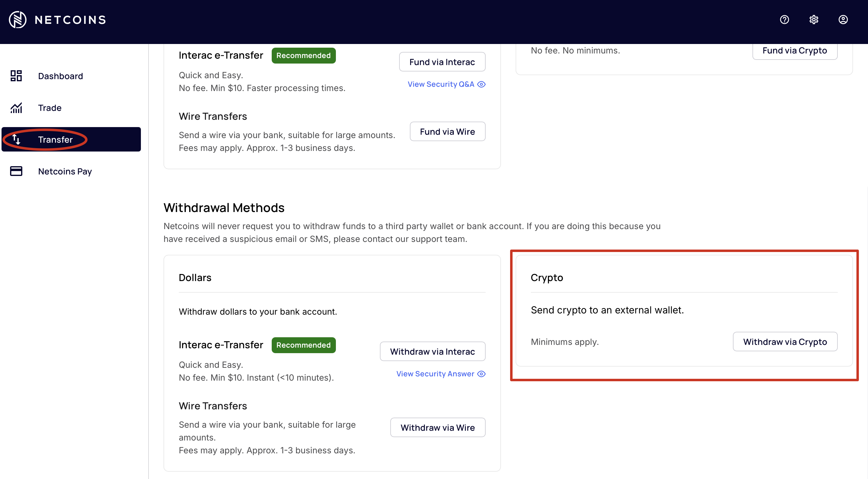The image size is (868, 479).
Task: Click the Transfer arrows icon
Action: coord(16,140)
